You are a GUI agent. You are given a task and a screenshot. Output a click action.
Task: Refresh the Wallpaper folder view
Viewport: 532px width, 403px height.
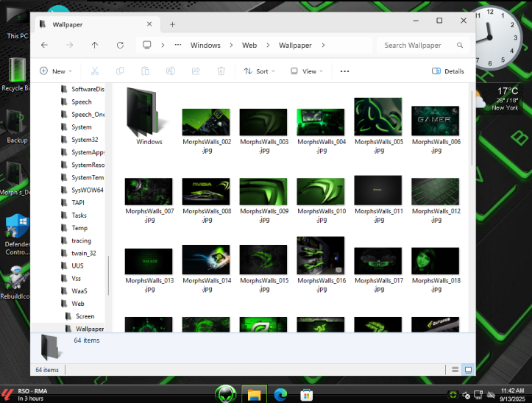pyautogui.click(x=120, y=45)
